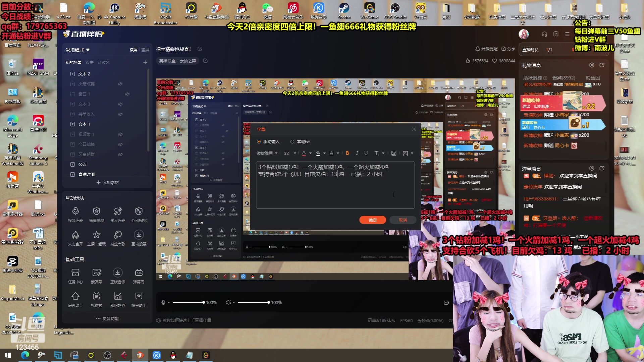Cancel the subtitle dialog with 取消
Image resolution: width=644 pixels, height=362 pixels.
pos(403,220)
